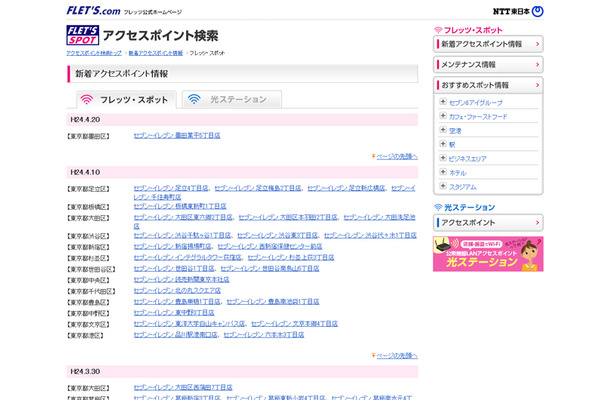Open セブン-イレブン 品川駅港南口店 link

tap(175, 335)
